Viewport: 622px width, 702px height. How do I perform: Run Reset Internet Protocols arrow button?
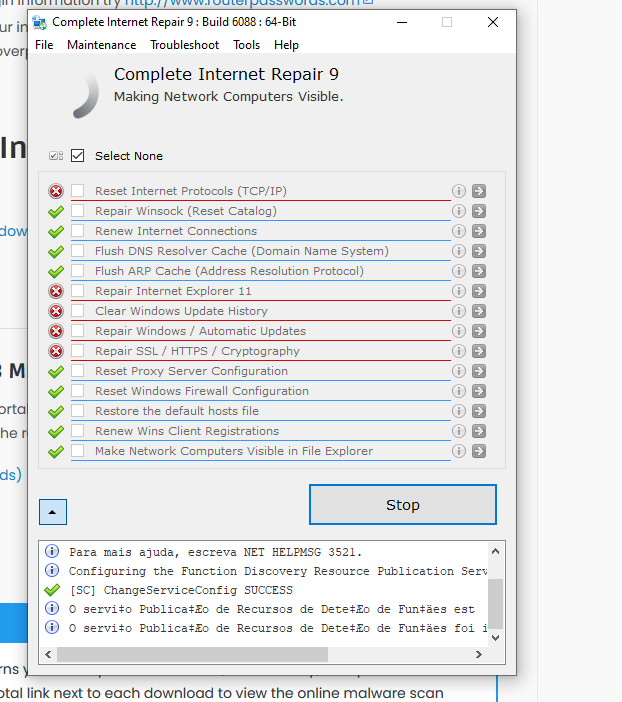pos(479,191)
